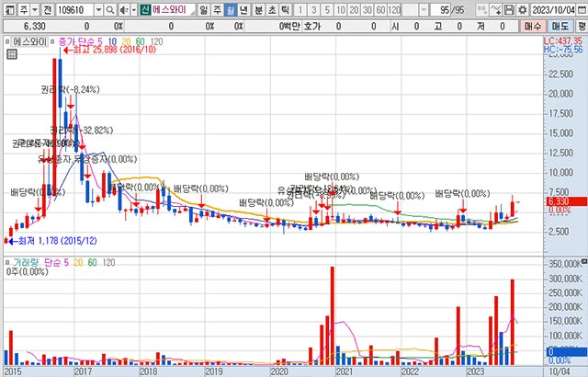Click the compare chart add icon
Image resolution: width=588 pixels, height=377 pixels.
tap(482, 10)
